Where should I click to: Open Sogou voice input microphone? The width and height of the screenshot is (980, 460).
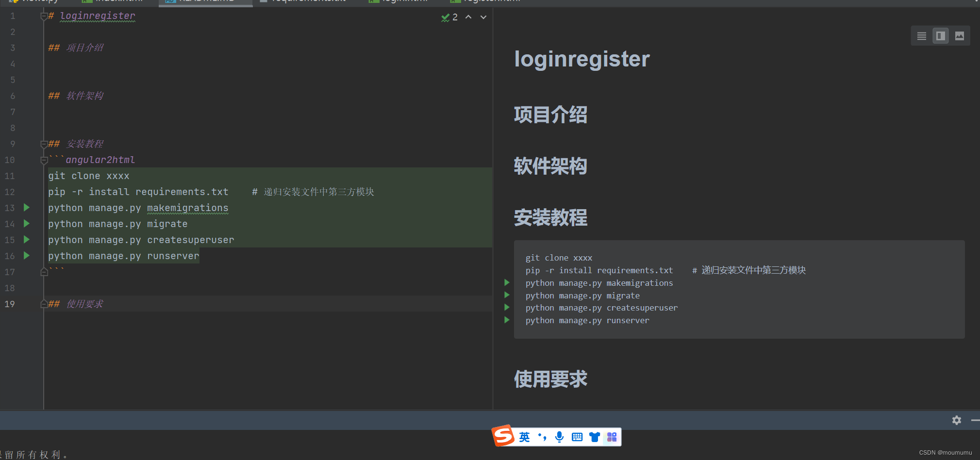pos(560,437)
